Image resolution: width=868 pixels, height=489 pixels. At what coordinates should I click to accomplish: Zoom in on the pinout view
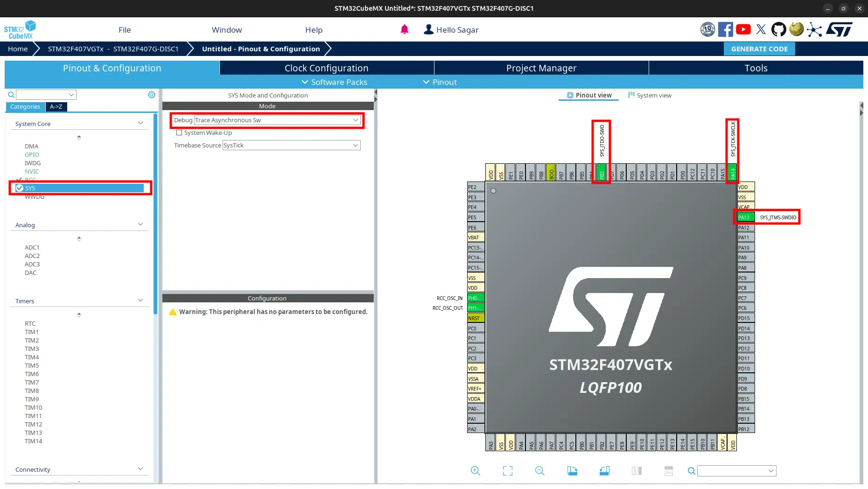tap(476, 471)
